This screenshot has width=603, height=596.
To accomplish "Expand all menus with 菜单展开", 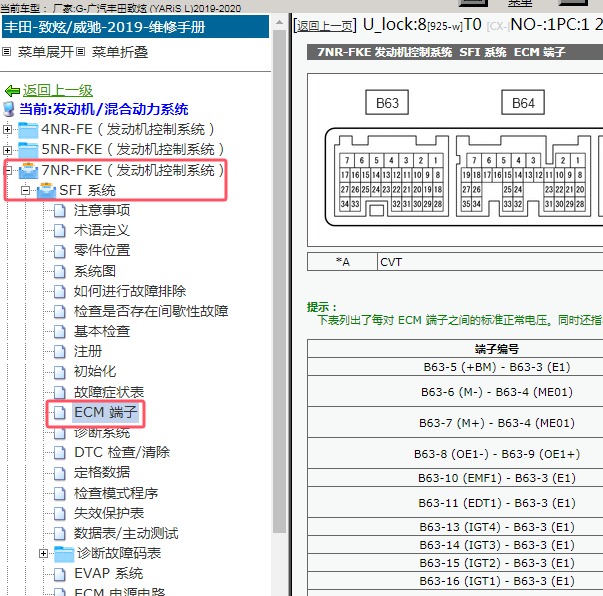I will 46,52.
